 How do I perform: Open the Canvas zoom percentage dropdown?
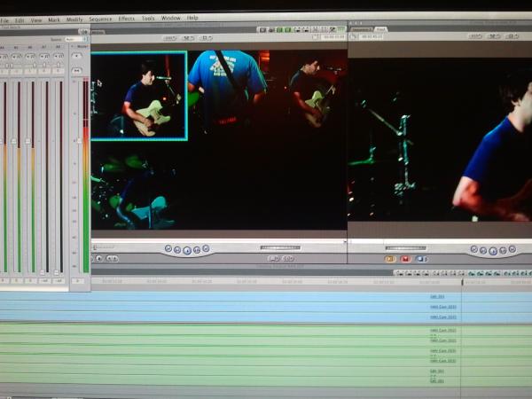coord(475,36)
